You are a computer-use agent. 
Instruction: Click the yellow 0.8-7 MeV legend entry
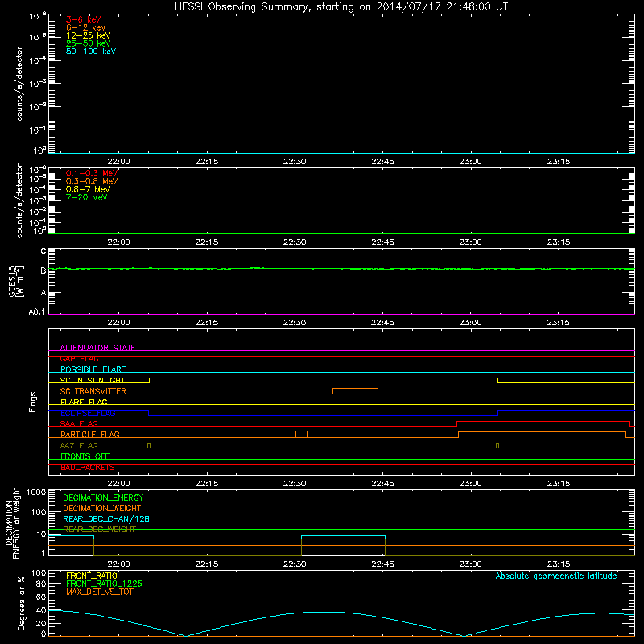pos(89,189)
